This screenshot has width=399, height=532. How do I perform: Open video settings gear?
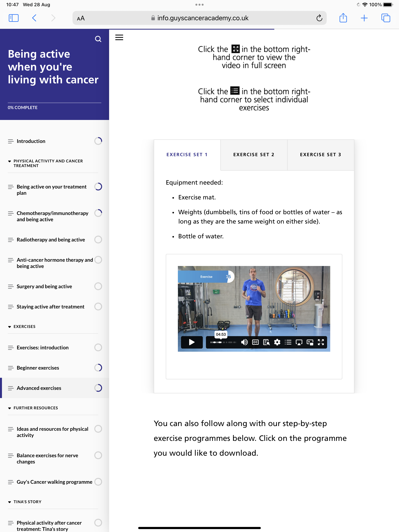277,342
